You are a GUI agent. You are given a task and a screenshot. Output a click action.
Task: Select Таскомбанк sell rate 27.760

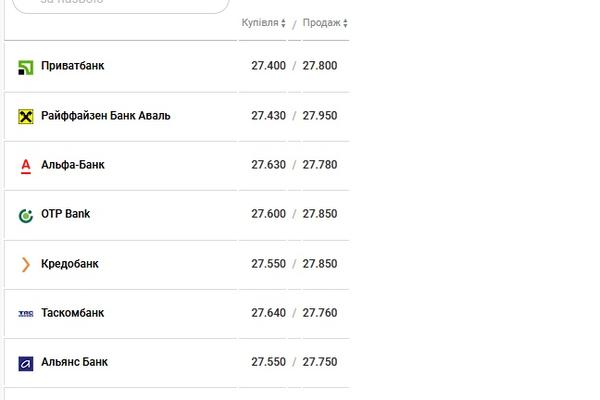[x=320, y=313]
